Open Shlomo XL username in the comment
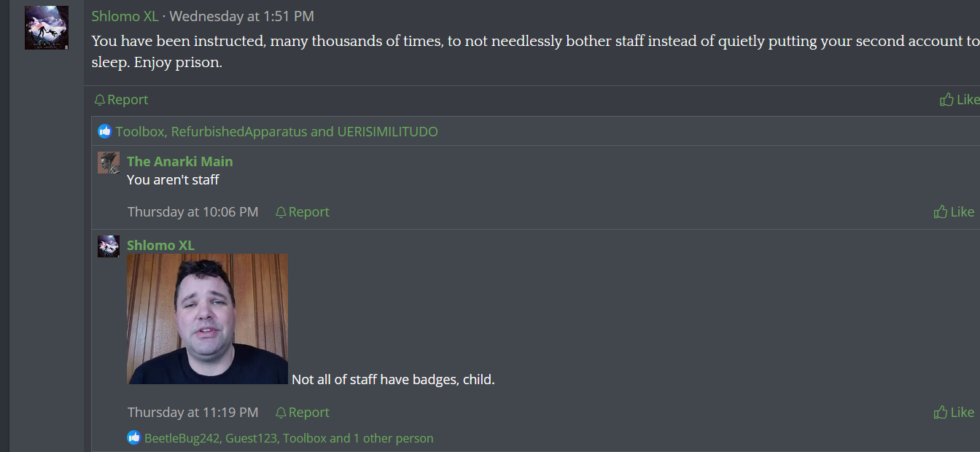The width and height of the screenshot is (980, 452). [161, 245]
